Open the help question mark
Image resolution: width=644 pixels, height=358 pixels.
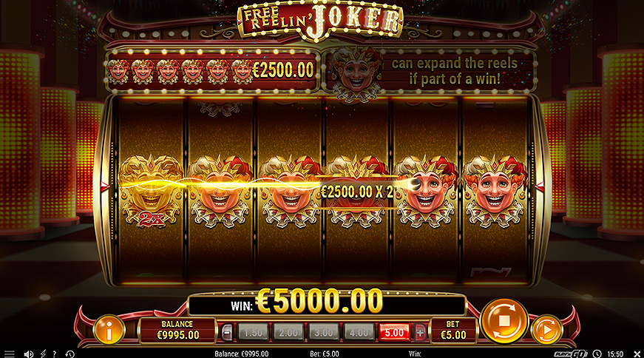click(x=54, y=354)
